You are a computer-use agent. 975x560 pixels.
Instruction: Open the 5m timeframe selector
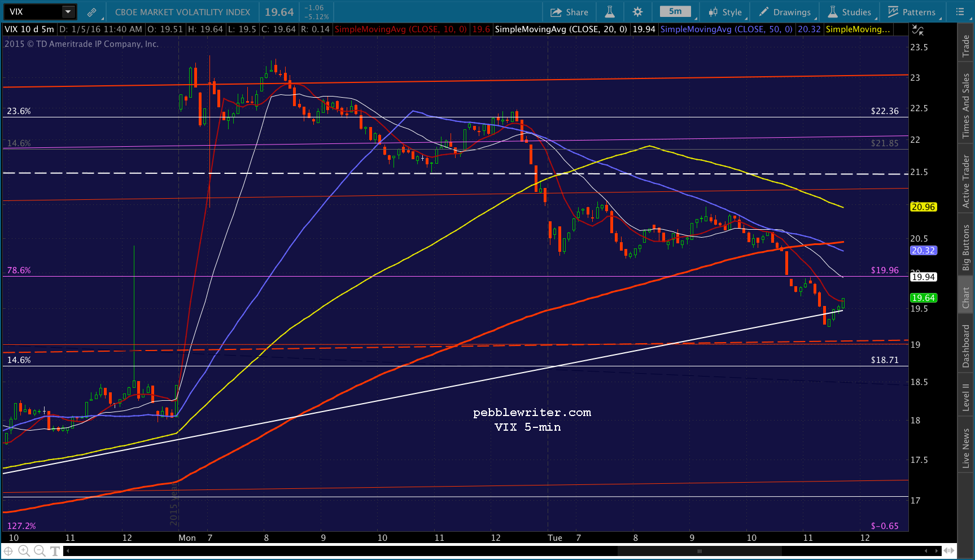(x=675, y=11)
